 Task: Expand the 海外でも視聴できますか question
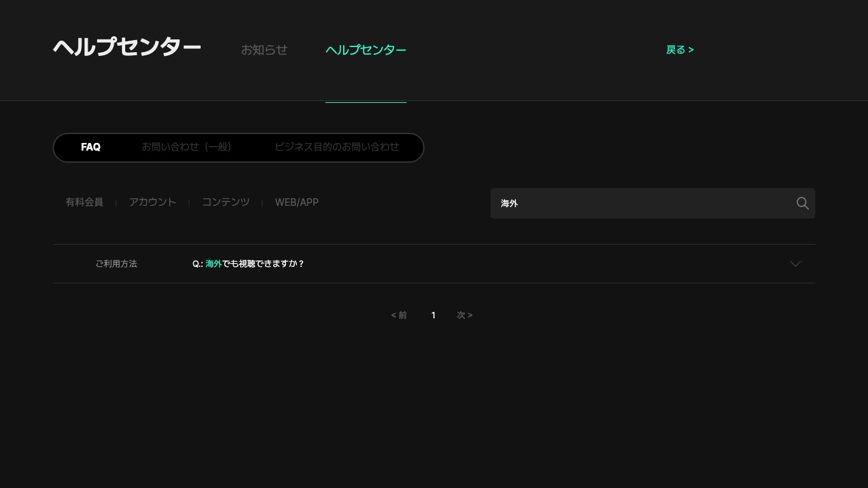[x=433, y=264]
